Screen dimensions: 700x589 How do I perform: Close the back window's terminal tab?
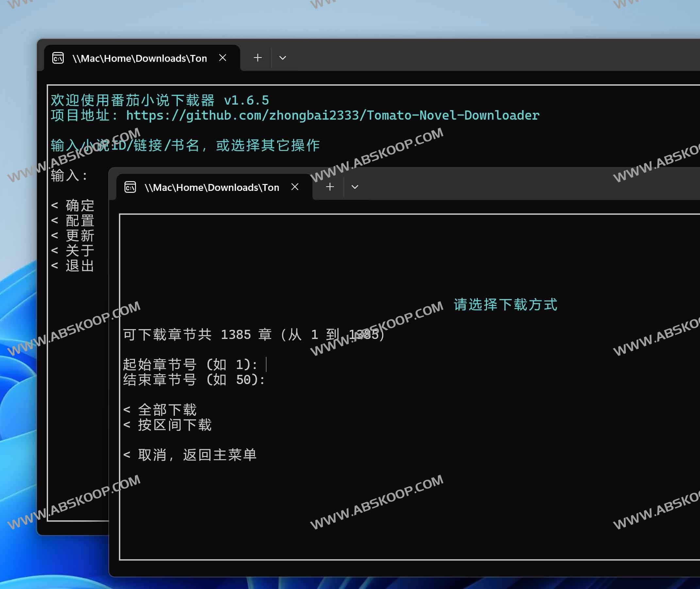223,58
